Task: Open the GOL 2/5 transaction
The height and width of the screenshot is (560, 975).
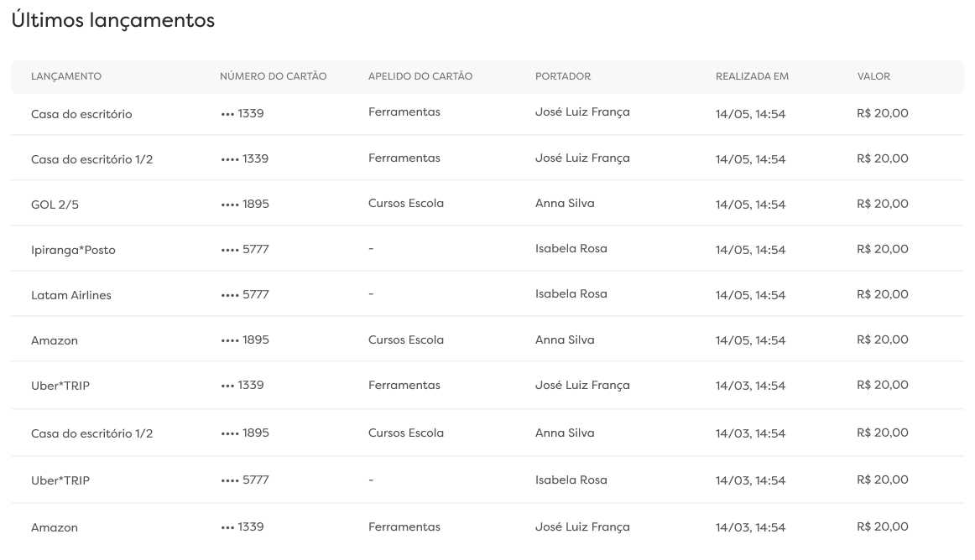Action: pos(55,205)
